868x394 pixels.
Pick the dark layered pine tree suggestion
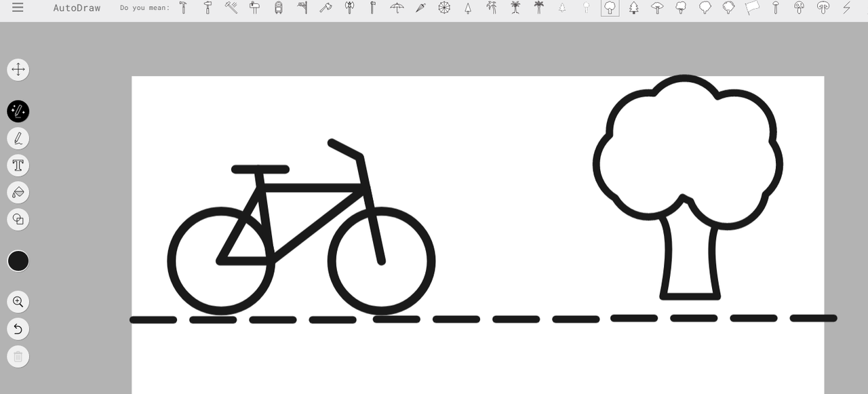click(634, 7)
